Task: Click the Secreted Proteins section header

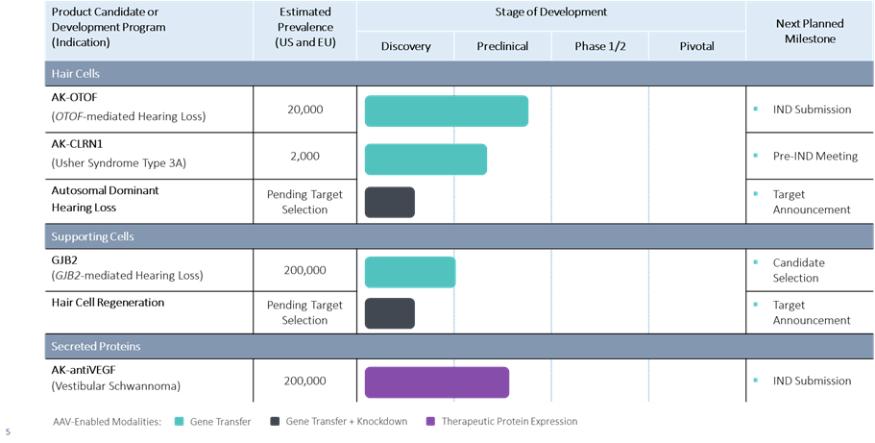Action: [95, 346]
